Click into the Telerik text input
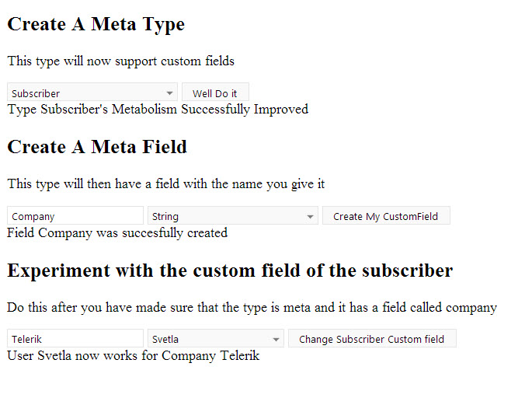The width and height of the screenshot is (532, 405). (x=75, y=339)
